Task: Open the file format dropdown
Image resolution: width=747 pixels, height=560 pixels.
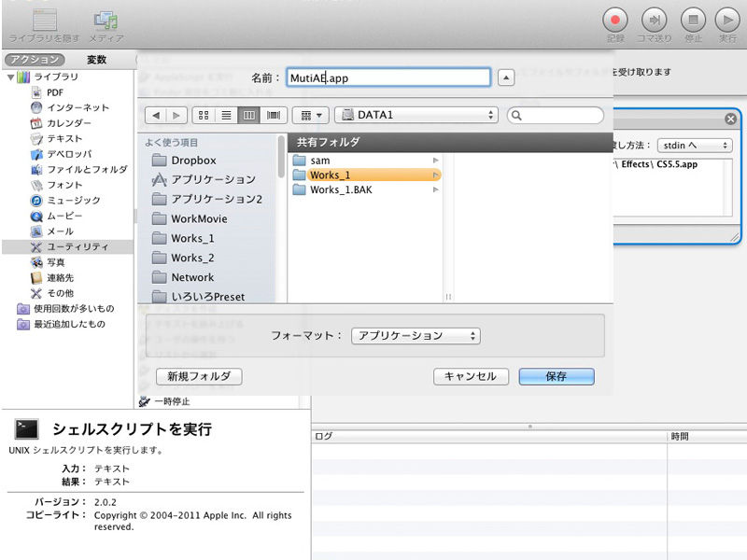Action: [x=415, y=336]
